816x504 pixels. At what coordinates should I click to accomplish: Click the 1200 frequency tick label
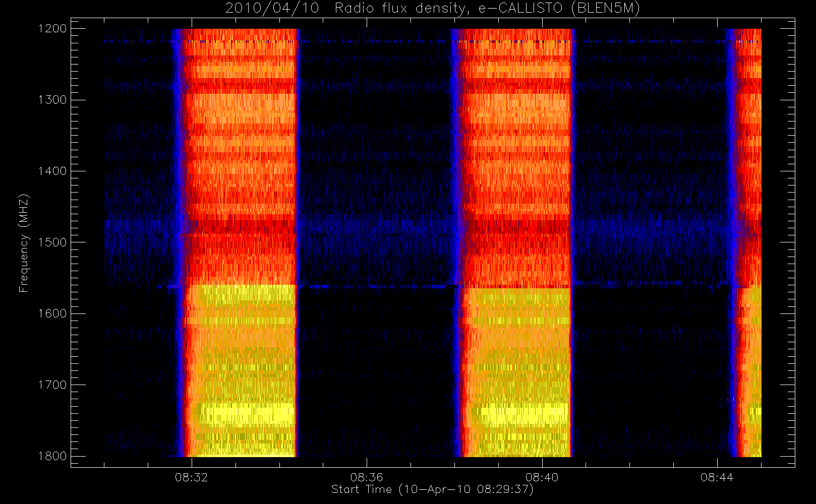[52, 29]
